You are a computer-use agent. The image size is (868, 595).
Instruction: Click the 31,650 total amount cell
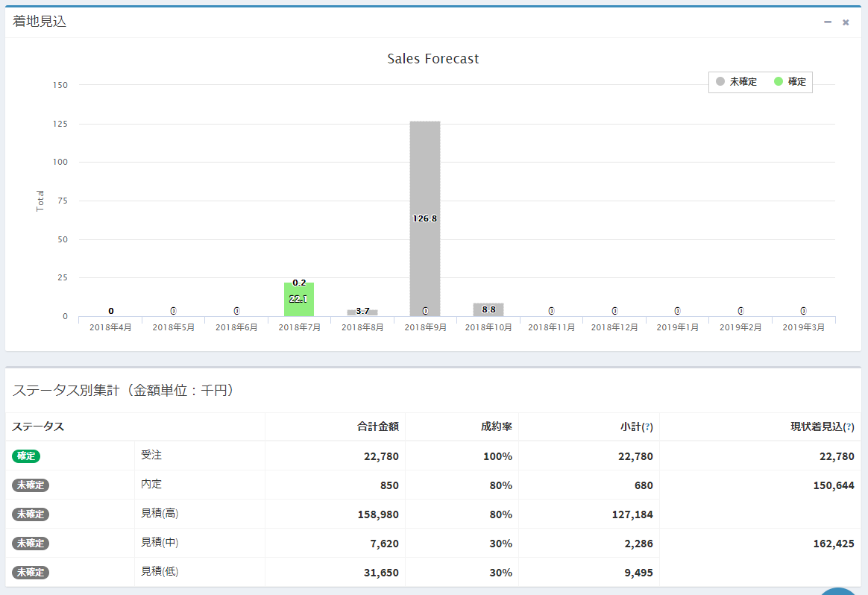381,573
